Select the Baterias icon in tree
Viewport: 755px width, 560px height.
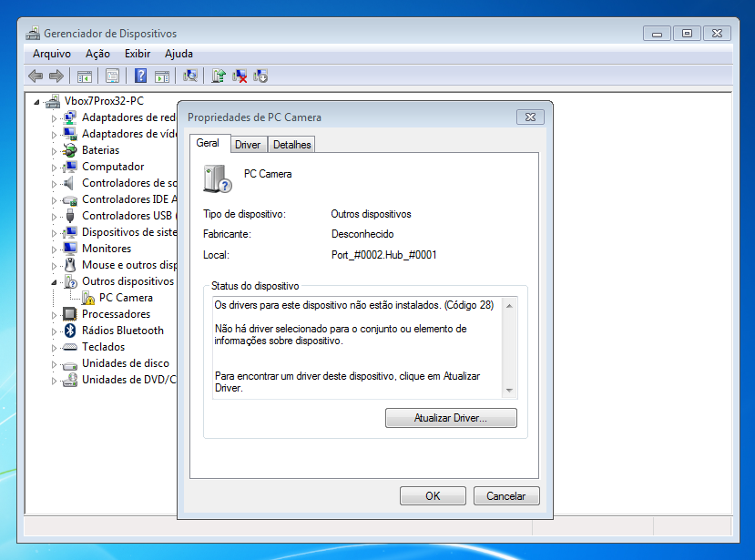[70, 150]
